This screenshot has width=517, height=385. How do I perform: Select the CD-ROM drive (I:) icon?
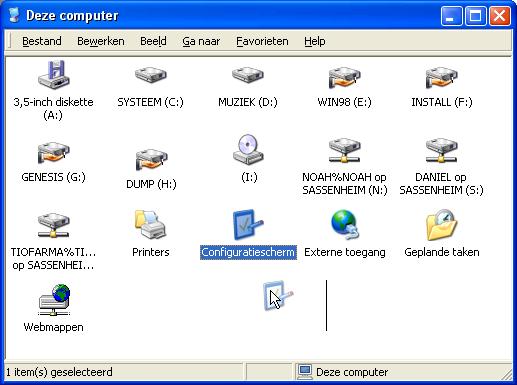248,150
